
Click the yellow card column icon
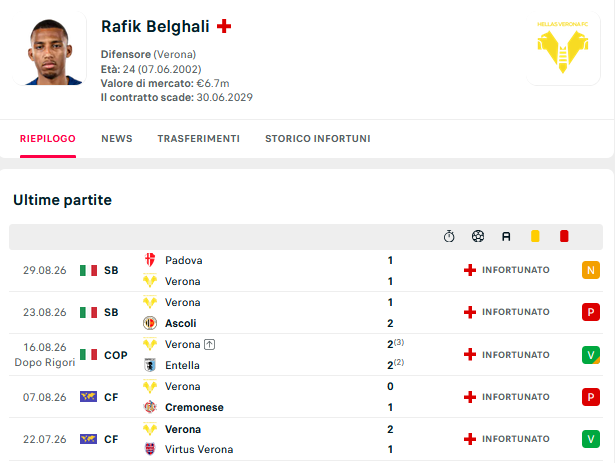pyautogui.click(x=535, y=236)
